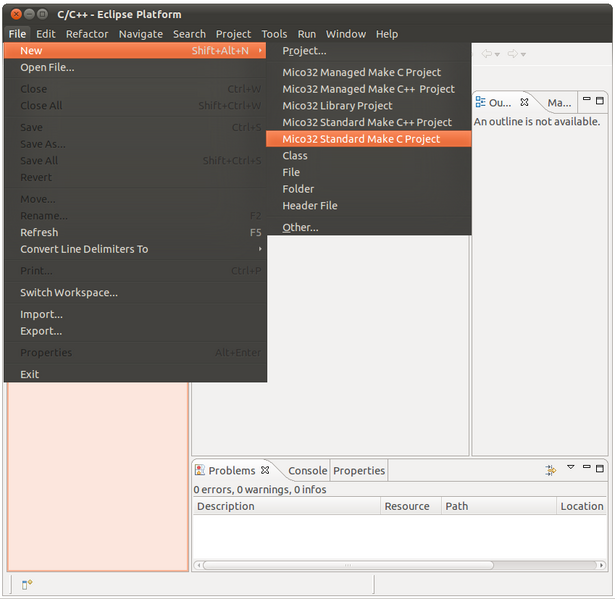Open the Window menu

(x=346, y=34)
